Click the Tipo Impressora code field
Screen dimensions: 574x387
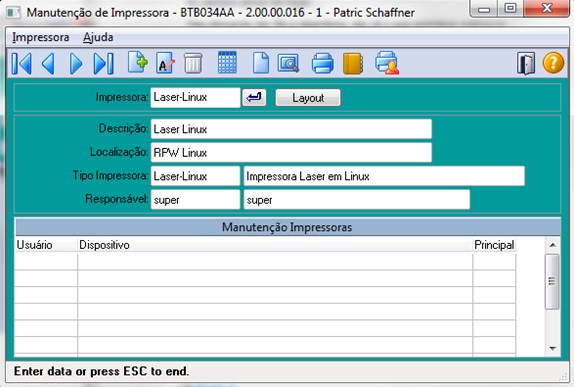click(195, 176)
